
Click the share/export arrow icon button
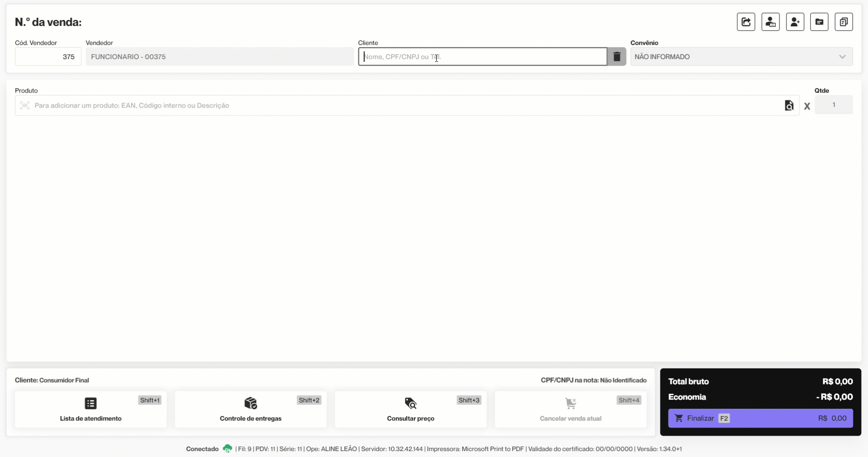746,22
